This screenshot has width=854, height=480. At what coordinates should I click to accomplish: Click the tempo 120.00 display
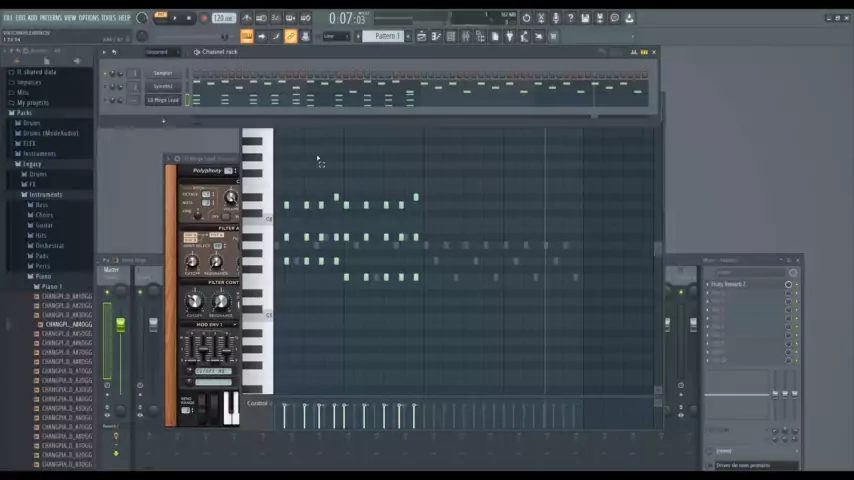(x=223, y=18)
